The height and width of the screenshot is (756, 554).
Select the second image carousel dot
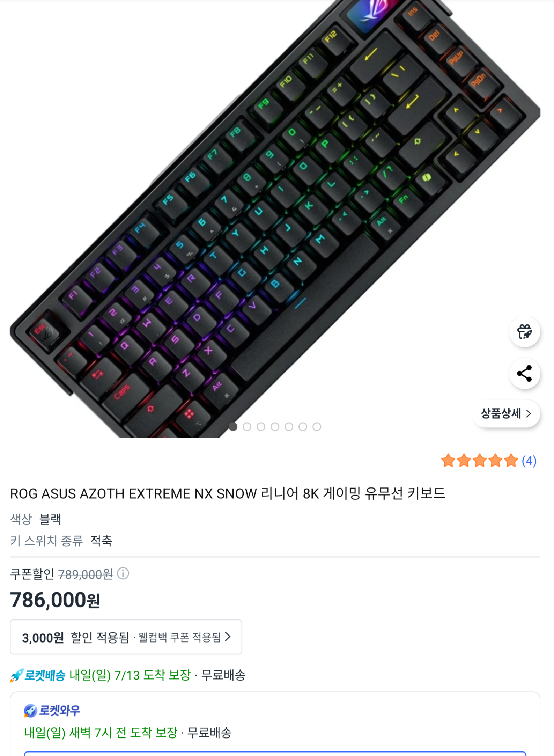tap(247, 427)
